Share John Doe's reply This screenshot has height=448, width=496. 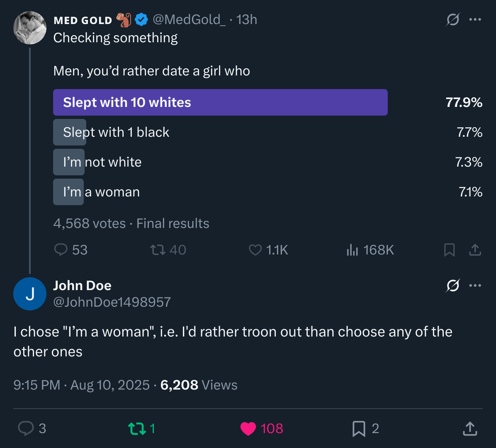(x=469, y=429)
